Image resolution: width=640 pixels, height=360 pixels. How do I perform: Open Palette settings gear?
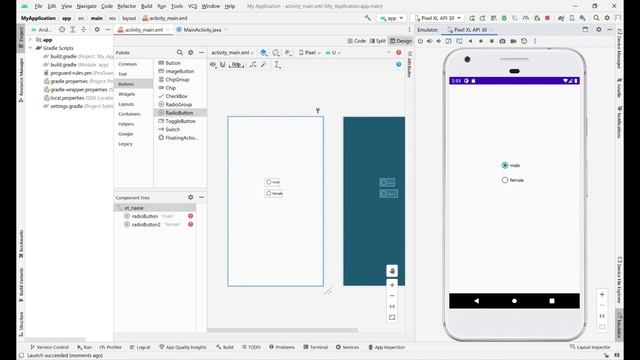191,52
